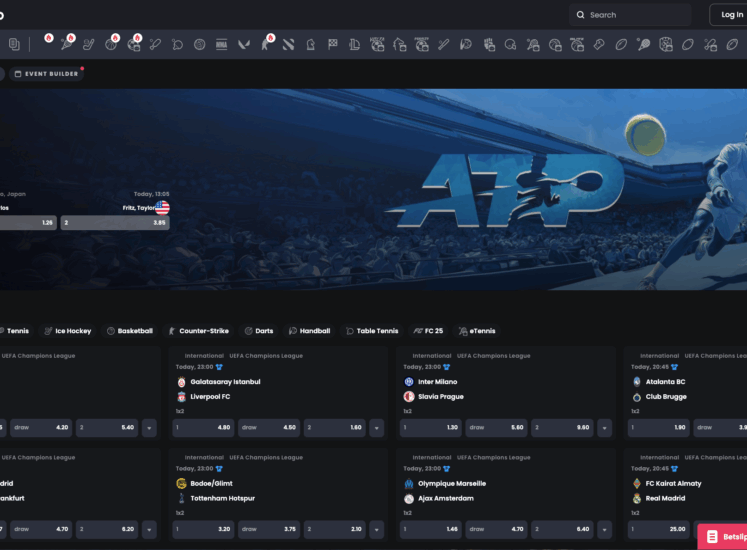Click the checkered flag racing icon
The width and height of the screenshot is (747, 550).
333,44
